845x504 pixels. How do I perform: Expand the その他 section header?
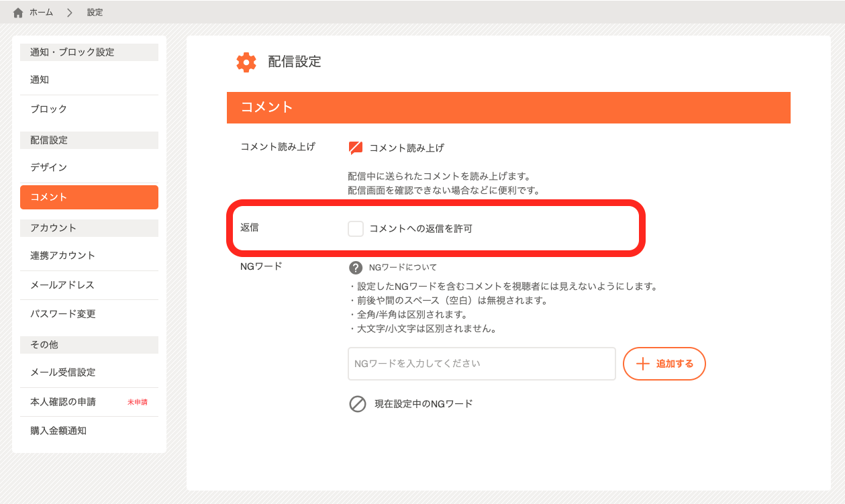point(89,344)
